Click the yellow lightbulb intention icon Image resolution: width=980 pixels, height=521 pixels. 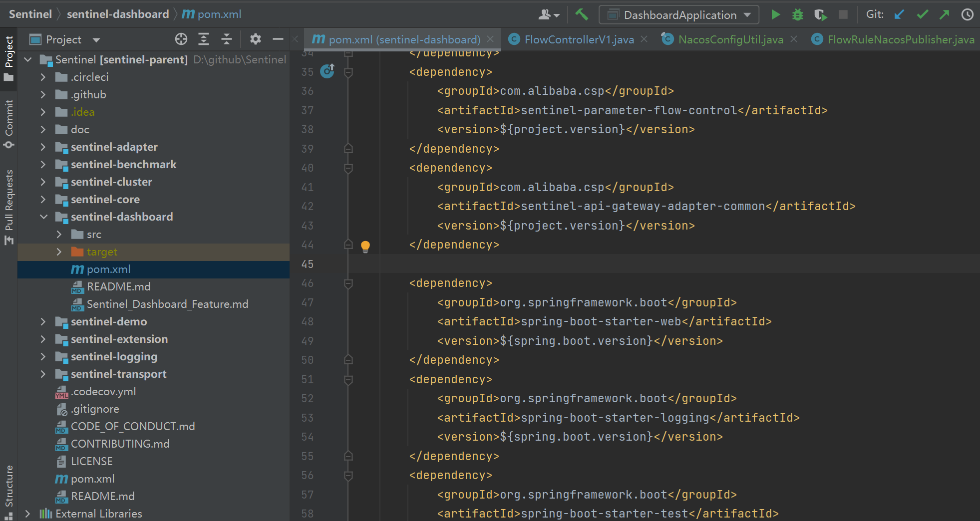(x=365, y=246)
